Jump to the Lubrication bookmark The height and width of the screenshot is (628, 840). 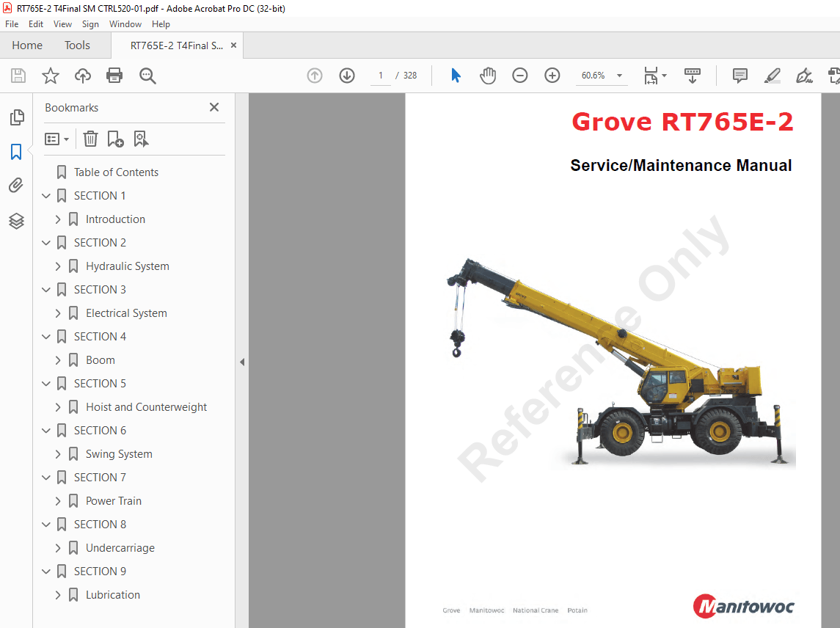(112, 594)
